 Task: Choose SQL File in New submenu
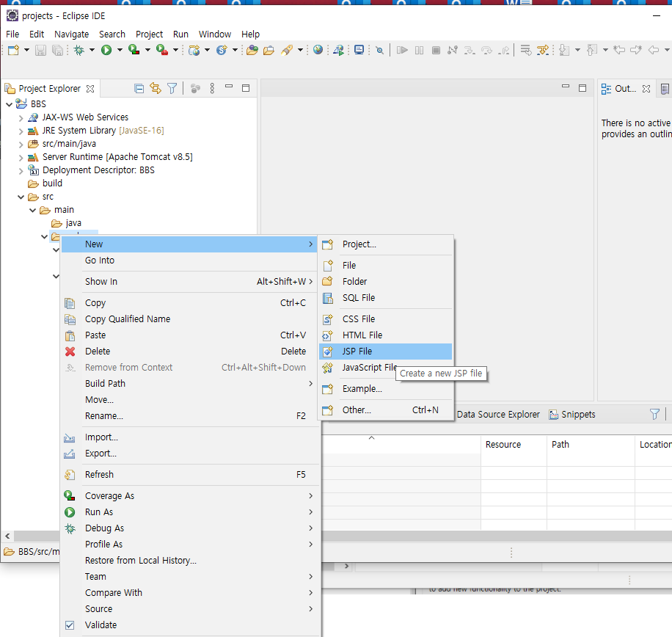click(x=386, y=298)
